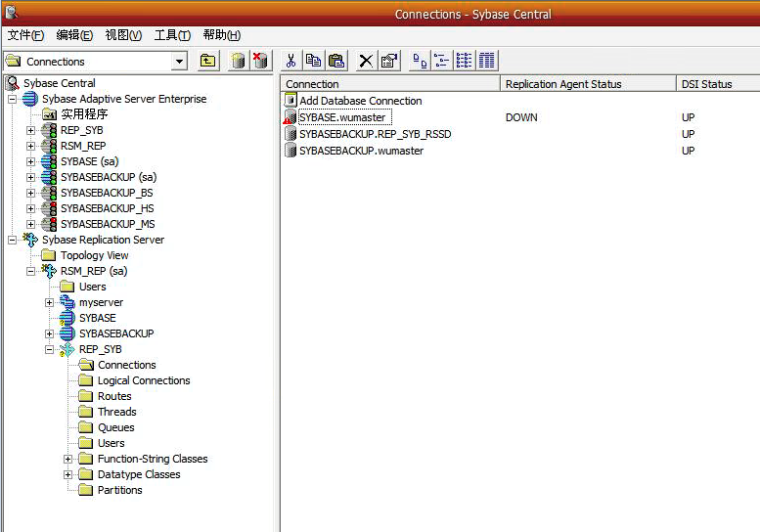Viewport: 760px width, 532px height.
Task: Select the Users folder under REP_SYB
Action: pos(111,443)
